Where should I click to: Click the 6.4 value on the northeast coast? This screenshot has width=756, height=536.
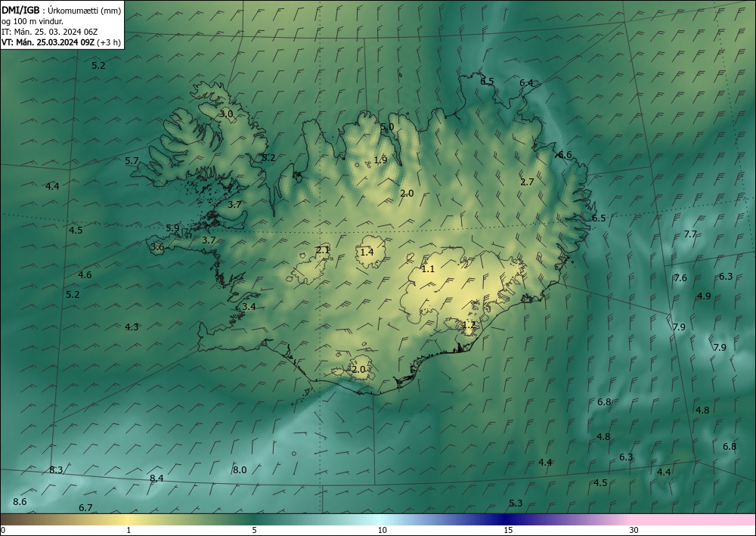526,83
